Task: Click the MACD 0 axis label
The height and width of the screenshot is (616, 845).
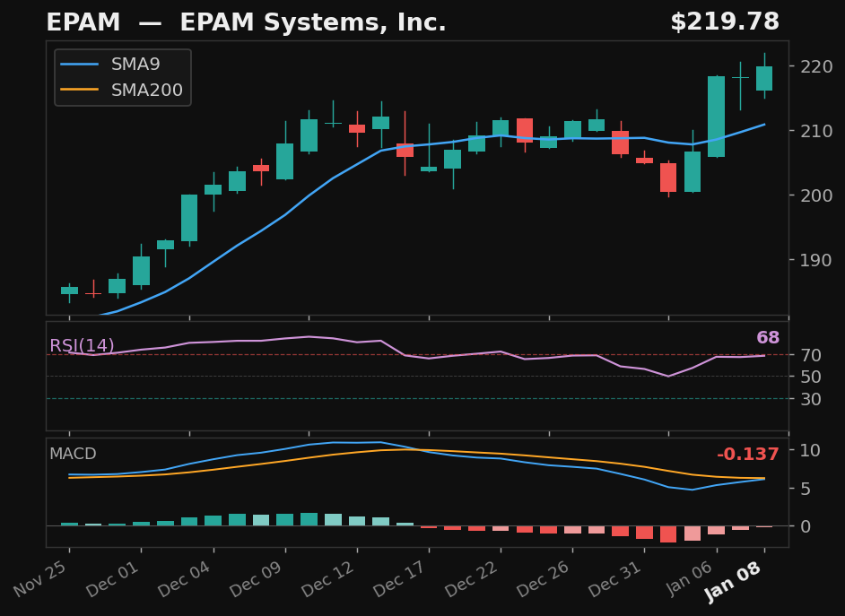Action: (x=806, y=526)
